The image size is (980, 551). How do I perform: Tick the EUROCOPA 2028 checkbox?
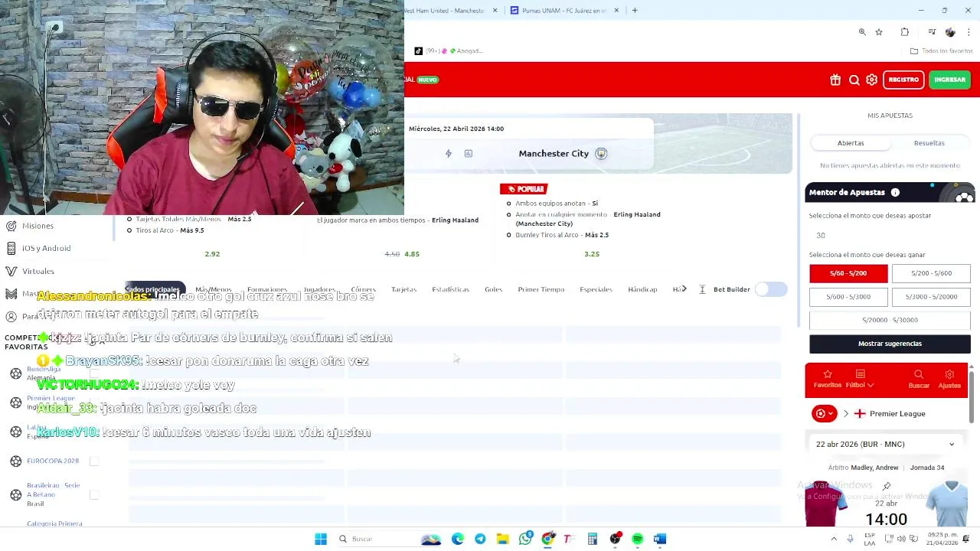point(94,461)
